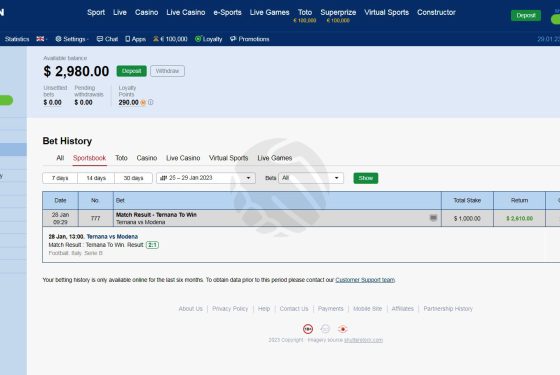This screenshot has height=375, width=560.
Task: Click the green Show button
Action: click(x=366, y=178)
